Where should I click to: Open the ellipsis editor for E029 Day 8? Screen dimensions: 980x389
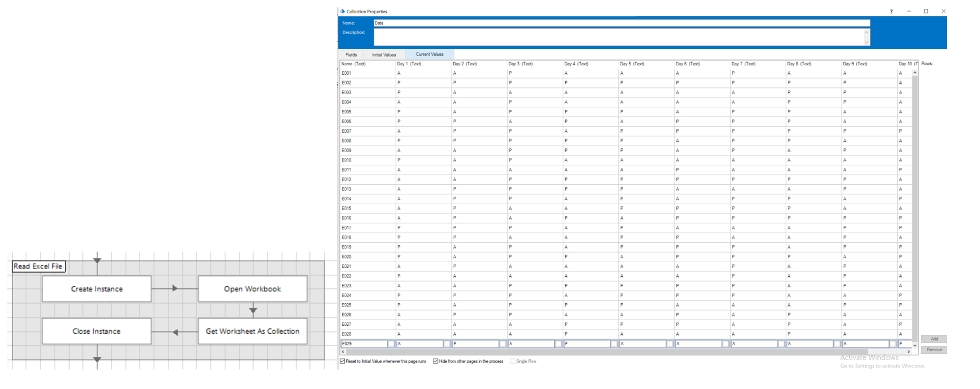(x=837, y=344)
